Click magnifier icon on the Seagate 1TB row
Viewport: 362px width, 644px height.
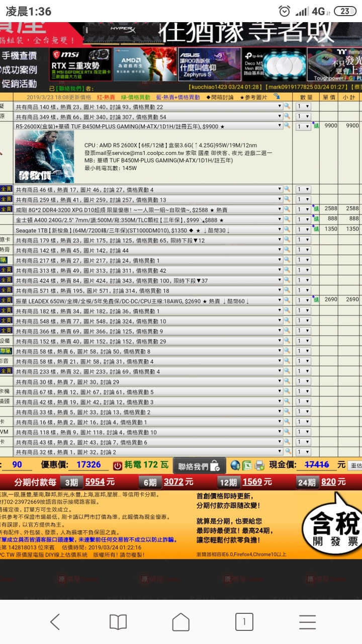click(287, 229)
